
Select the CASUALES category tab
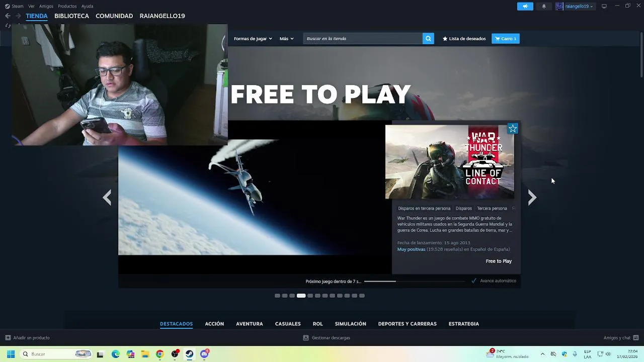point(288,324)
